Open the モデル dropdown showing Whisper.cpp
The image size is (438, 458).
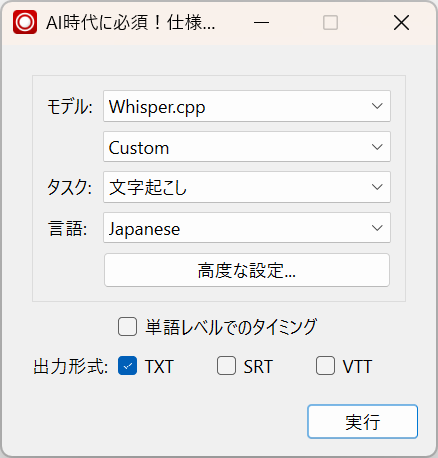click(x=247, y=106)
